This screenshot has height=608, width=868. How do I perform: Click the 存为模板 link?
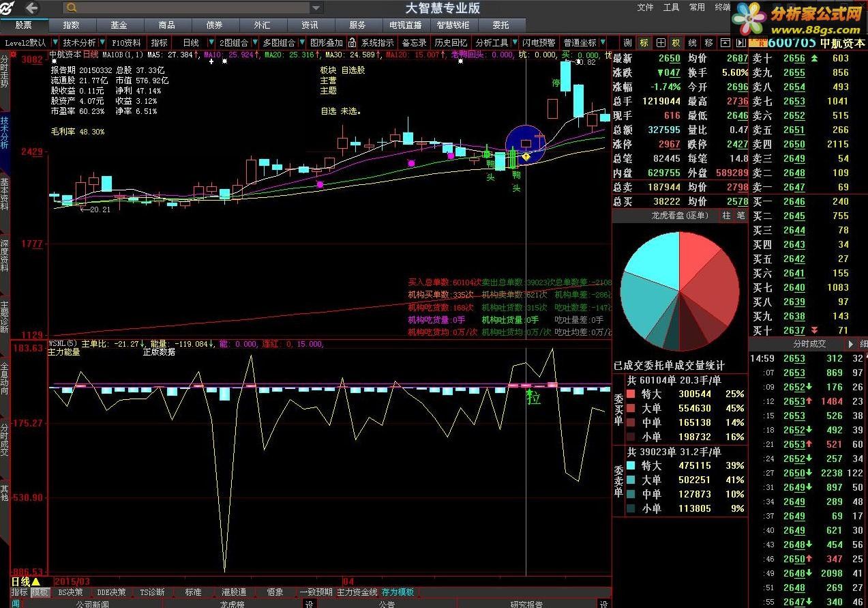(398, 592)
